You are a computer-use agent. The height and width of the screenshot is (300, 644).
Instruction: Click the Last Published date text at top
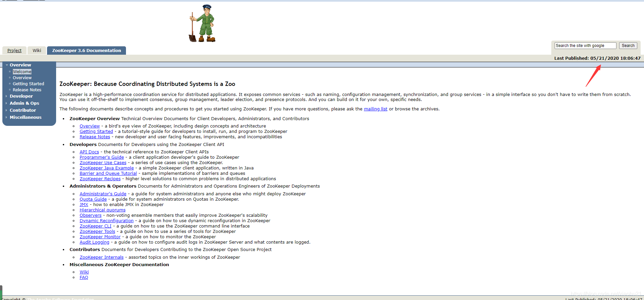597,58
